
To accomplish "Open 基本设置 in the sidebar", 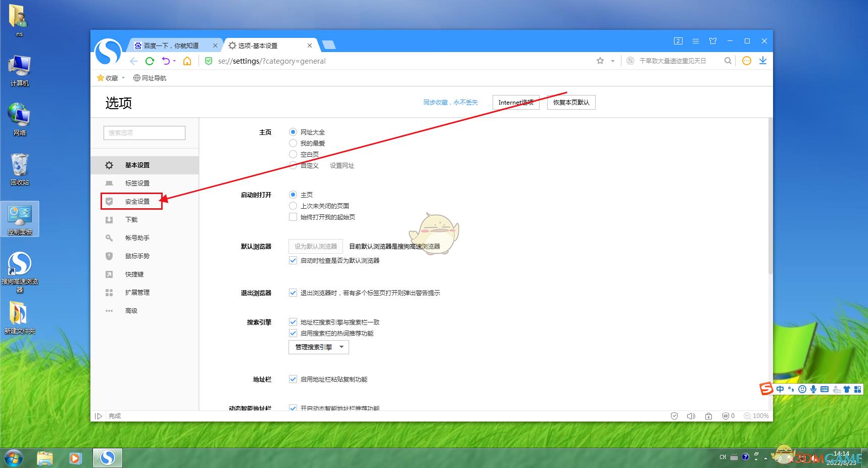I will click(x=144, y=165).
